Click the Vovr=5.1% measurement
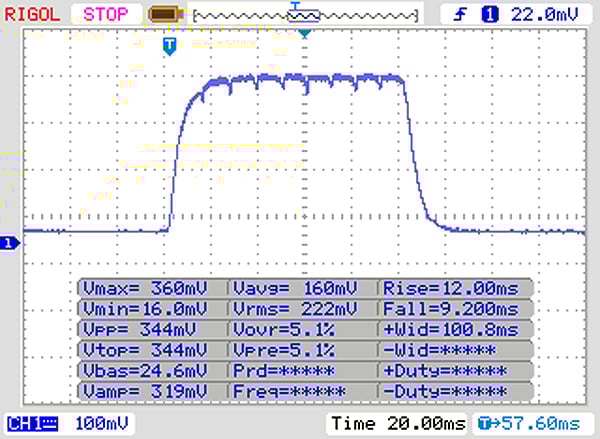 click(284, 329)
